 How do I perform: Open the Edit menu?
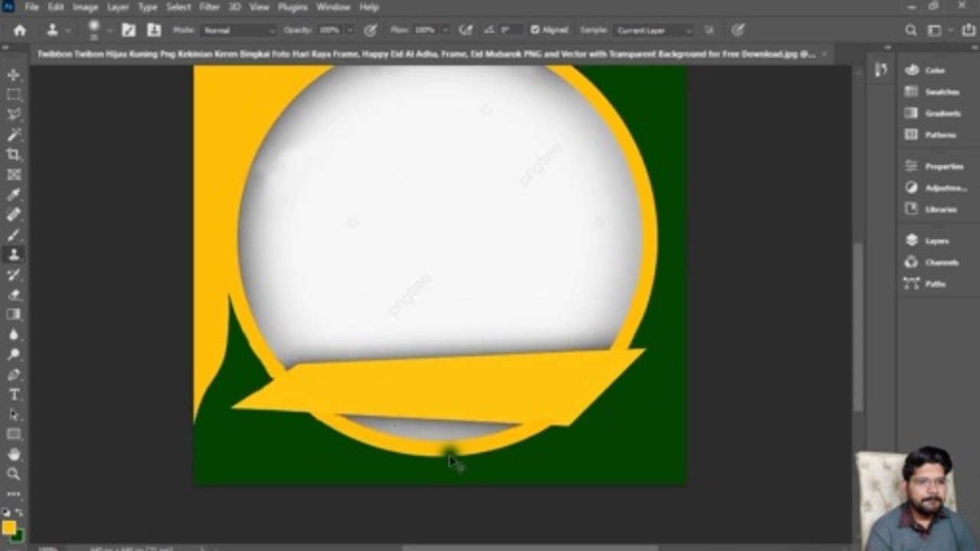(56, 7)
